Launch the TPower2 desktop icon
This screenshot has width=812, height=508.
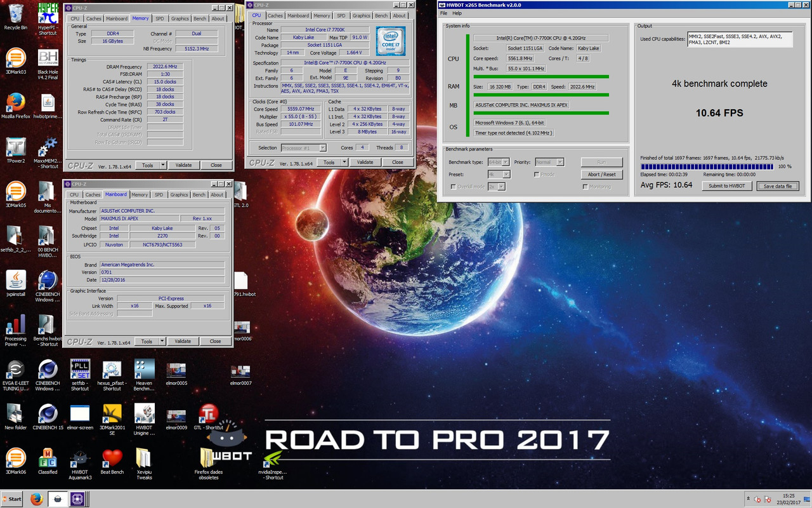point(15,150)
